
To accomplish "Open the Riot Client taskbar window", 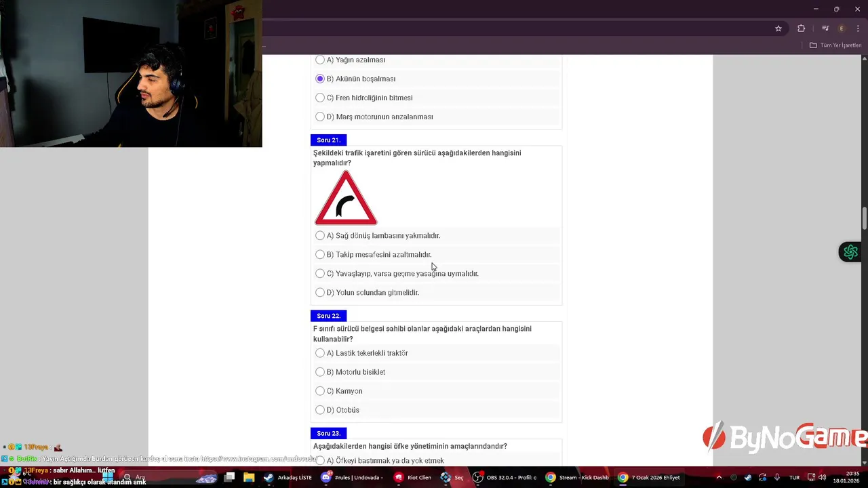I will [x=412, y=477].
